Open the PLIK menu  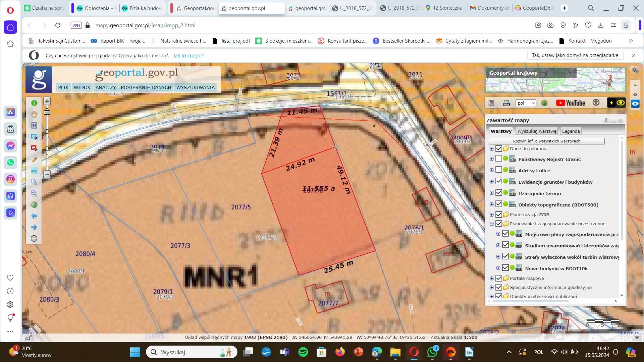click(x=63, y=87)
